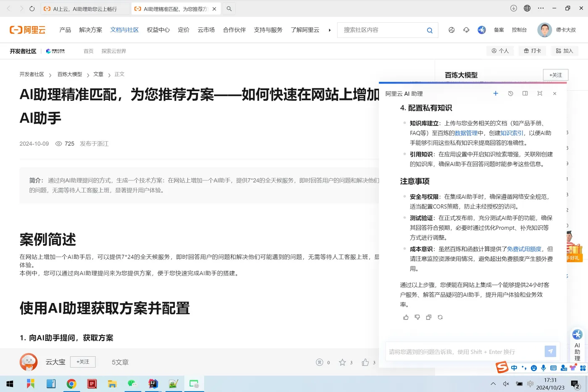The width and height of the screenshot is (588, 392).
Task: Open the browser tab search icon
Action: [x=229, y=8]
